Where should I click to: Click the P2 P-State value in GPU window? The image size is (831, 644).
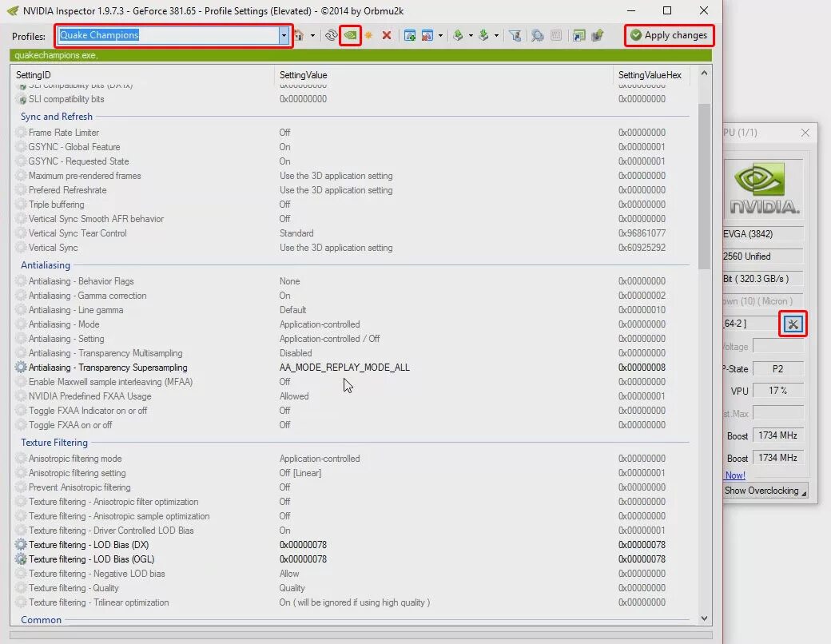(777, 368)
